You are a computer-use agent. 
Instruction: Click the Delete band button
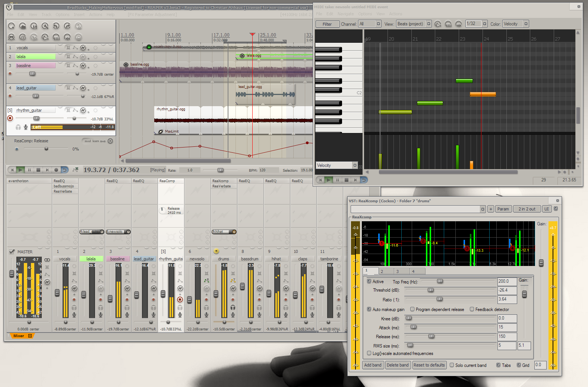pyautogui.click(x=398, y=365)
